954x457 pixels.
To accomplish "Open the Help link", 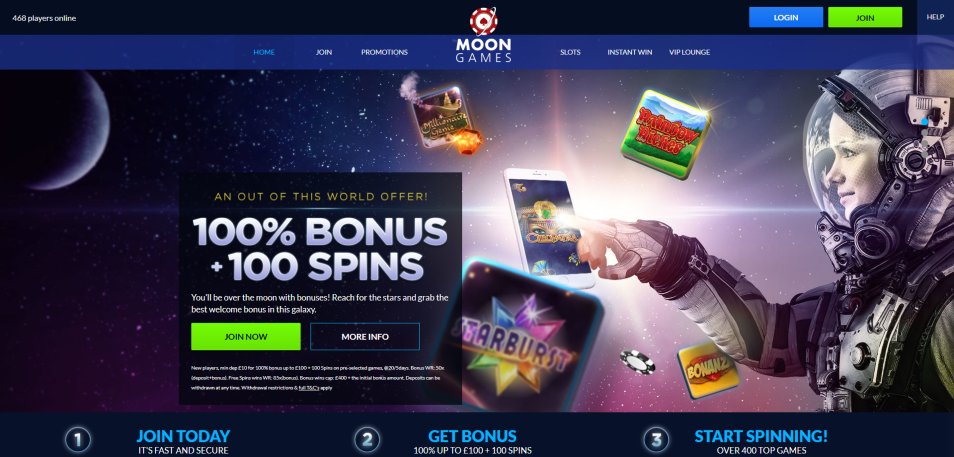I will coord(935,17).
